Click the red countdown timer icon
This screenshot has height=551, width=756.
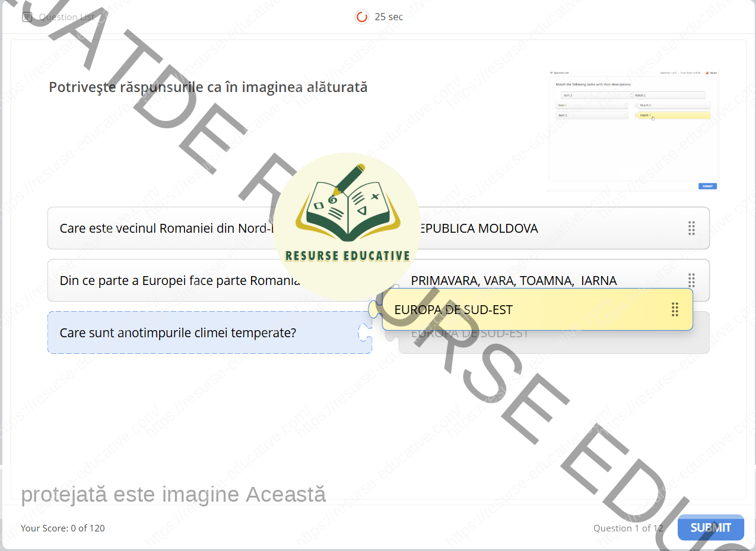point(361,17)
